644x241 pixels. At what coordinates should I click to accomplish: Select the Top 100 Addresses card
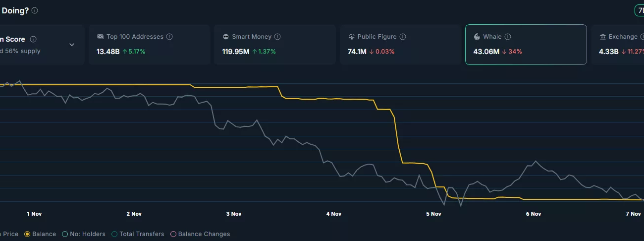coord(149,45)
